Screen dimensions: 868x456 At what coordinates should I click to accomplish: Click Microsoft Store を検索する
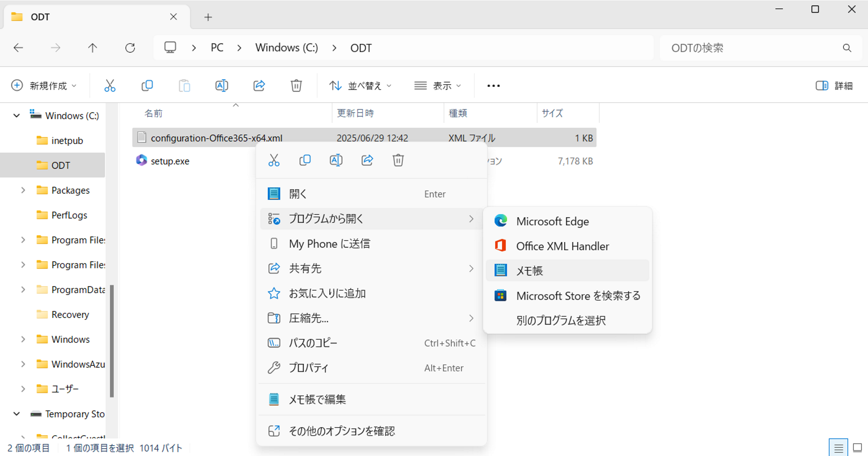pos(567,296)
